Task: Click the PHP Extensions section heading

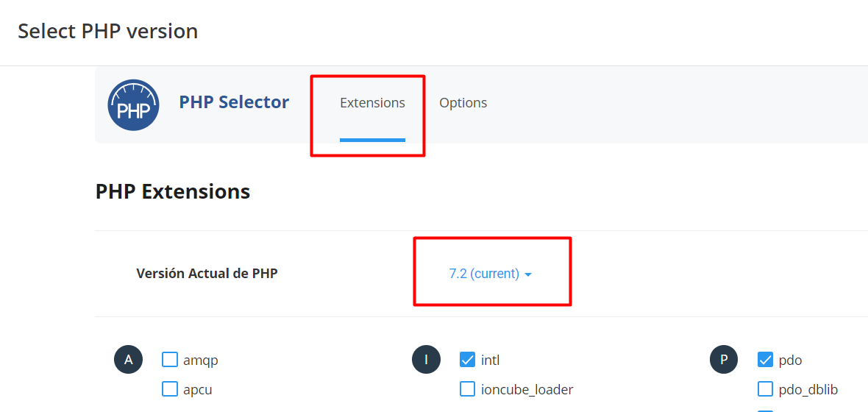Action: [173, 192]
